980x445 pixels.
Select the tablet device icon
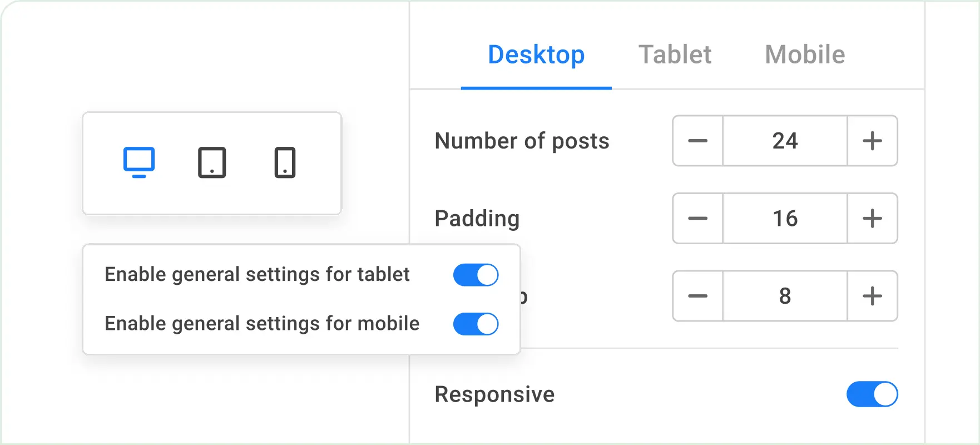coord(212,162)
